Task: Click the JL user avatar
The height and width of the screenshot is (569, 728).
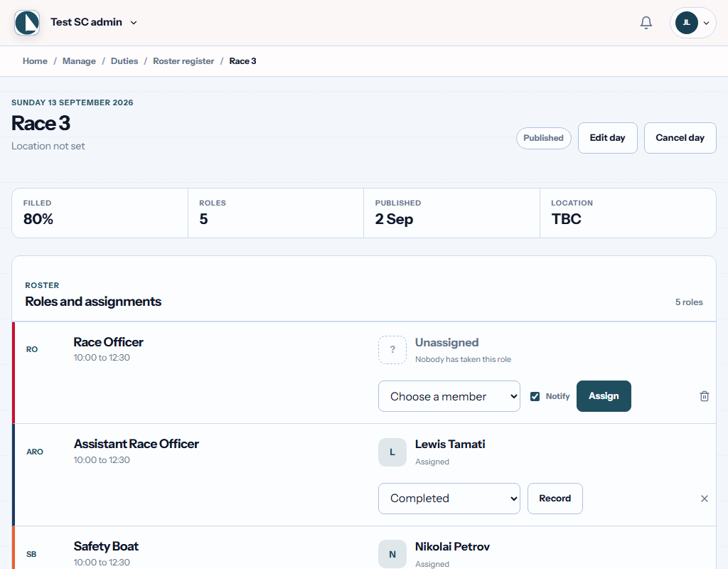Action: click(x=687, y=22)
